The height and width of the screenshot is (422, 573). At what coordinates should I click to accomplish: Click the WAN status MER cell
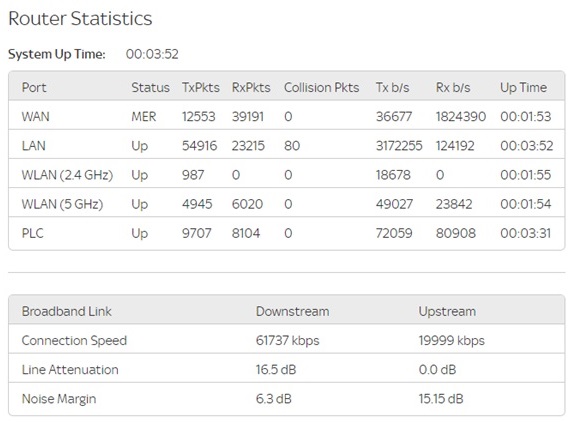144,117
